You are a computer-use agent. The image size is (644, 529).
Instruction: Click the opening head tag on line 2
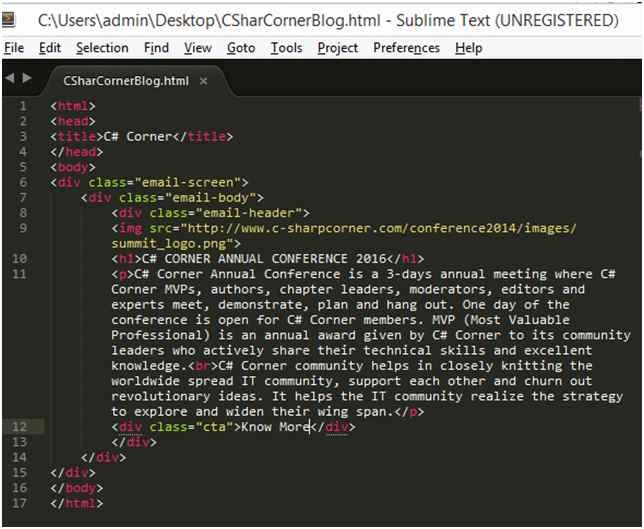pyautogui.click(x=73, y=122)
